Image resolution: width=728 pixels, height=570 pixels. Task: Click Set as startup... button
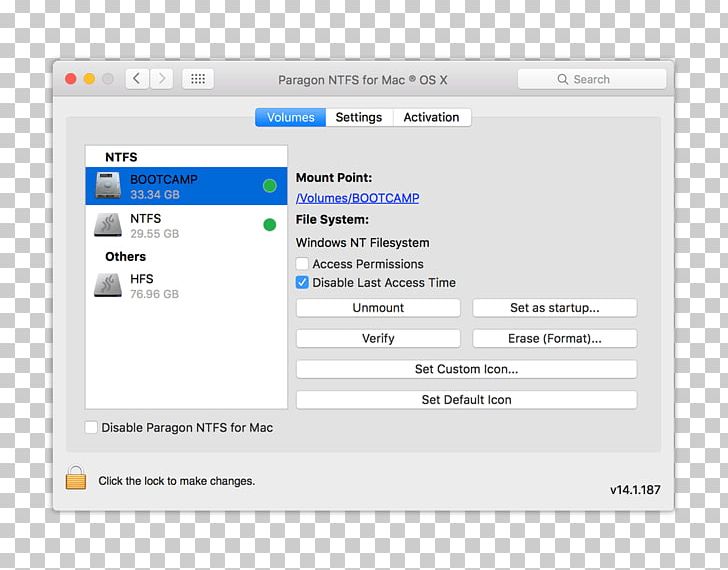click(554, 308)
